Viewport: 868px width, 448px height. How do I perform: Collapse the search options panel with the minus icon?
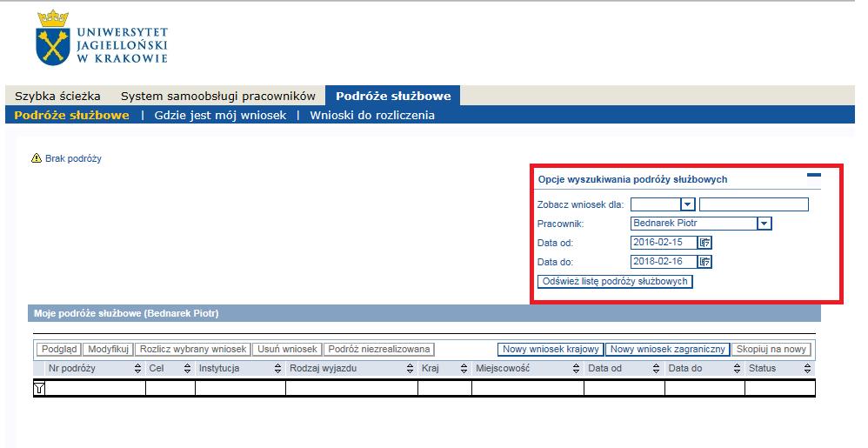coord(814,175)
